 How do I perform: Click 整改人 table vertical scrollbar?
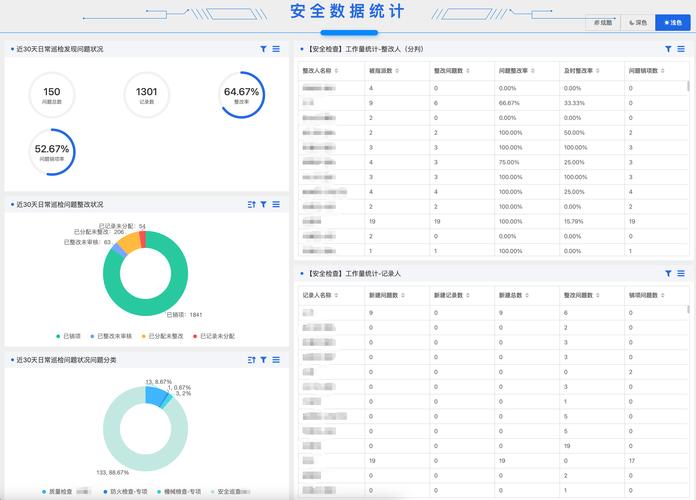(x=688, y=86)
